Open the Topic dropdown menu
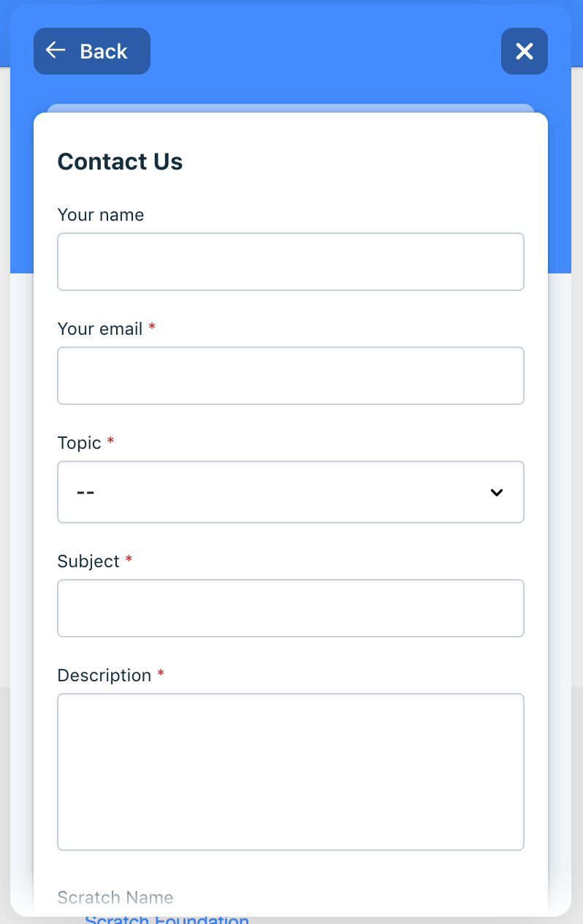 pos(291,492)
